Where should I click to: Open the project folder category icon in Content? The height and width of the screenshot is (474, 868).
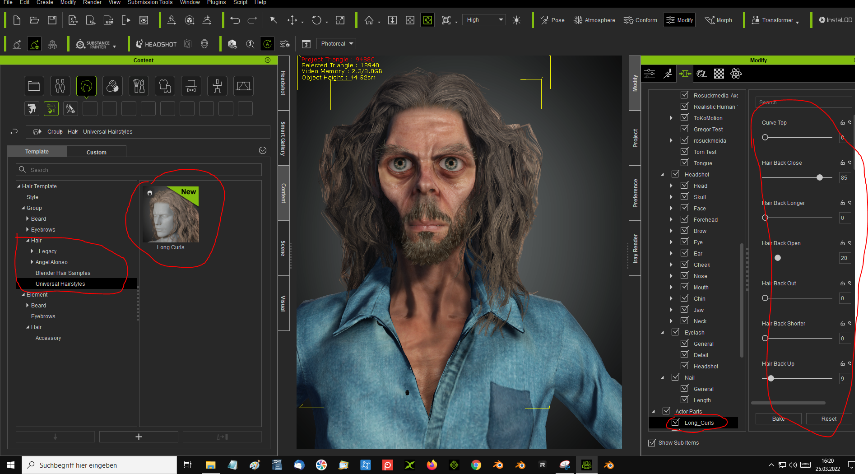[x=34, y=86]
